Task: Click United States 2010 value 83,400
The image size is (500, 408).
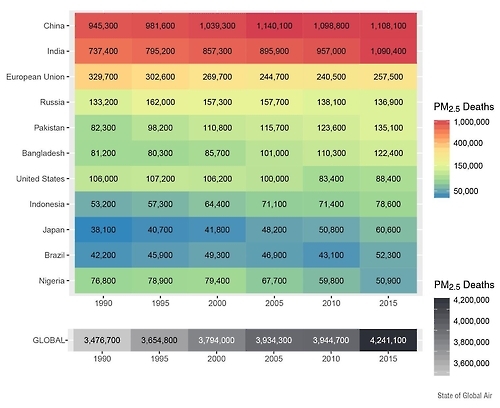Action: pos(331,179)
